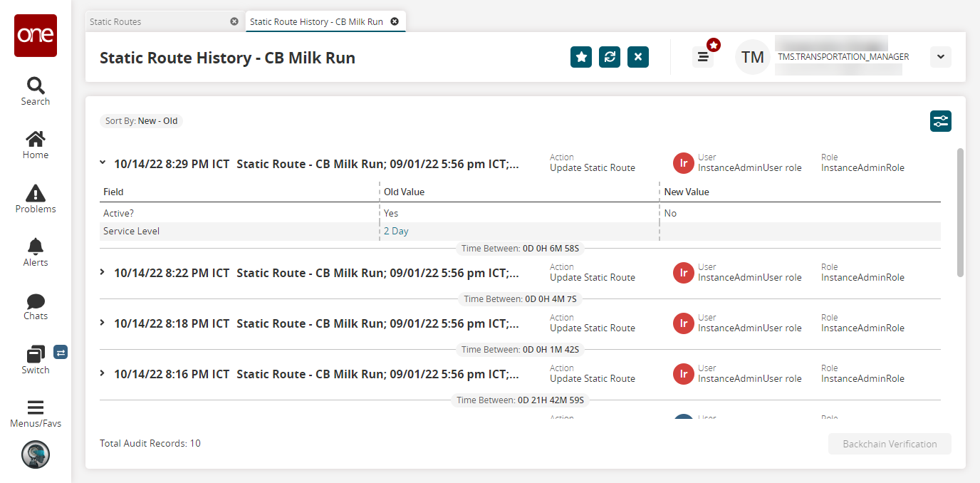980x483 pixels.
Task: Click the Backchain Verification button
Action: pos(890,444)
